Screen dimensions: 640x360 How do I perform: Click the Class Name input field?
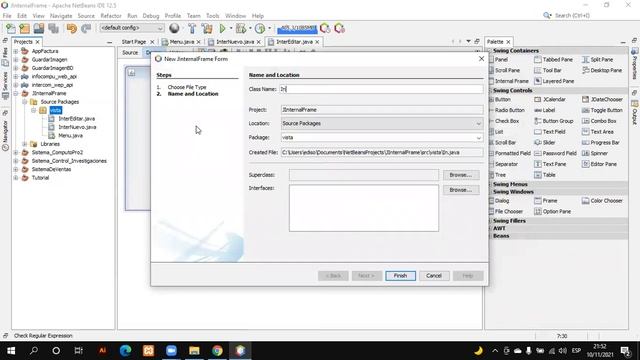[381, 89]
